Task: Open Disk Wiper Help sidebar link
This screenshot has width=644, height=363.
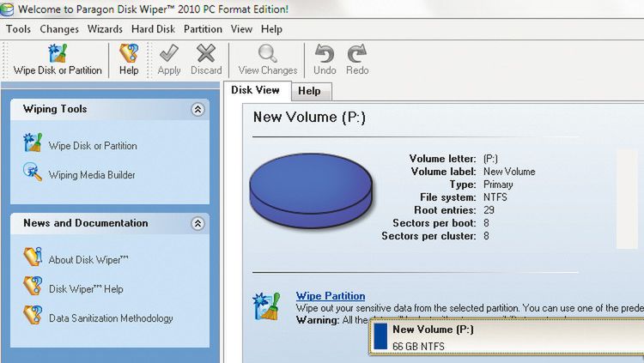Action: coord(86,289)
